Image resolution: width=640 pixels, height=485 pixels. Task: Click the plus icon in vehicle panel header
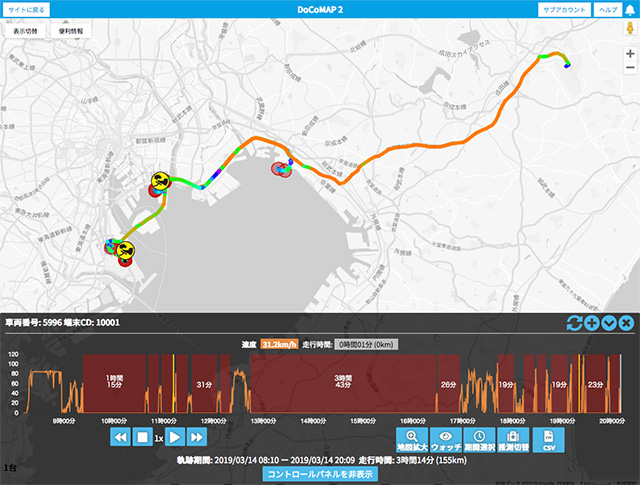pyautogui.click(x=591, y=323)
